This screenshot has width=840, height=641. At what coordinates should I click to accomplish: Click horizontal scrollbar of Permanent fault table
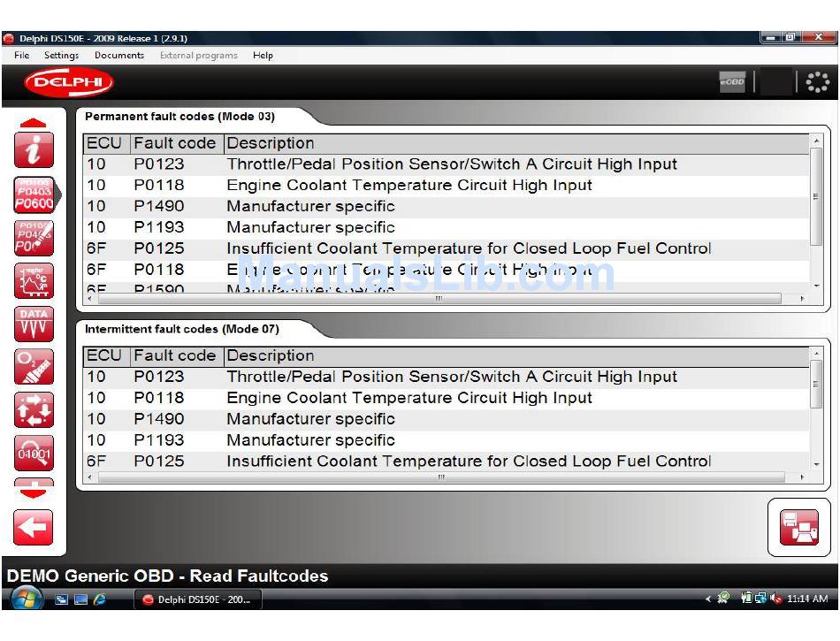(x=439, y=299)
